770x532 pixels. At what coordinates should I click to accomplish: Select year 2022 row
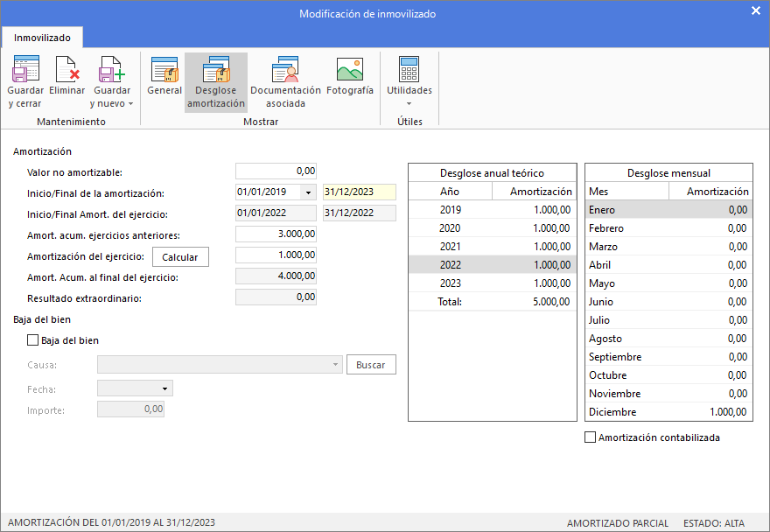click(x=493, y=265)
